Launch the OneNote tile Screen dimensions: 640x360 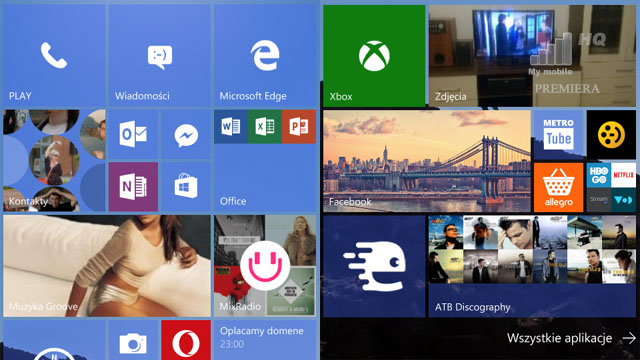133,187
